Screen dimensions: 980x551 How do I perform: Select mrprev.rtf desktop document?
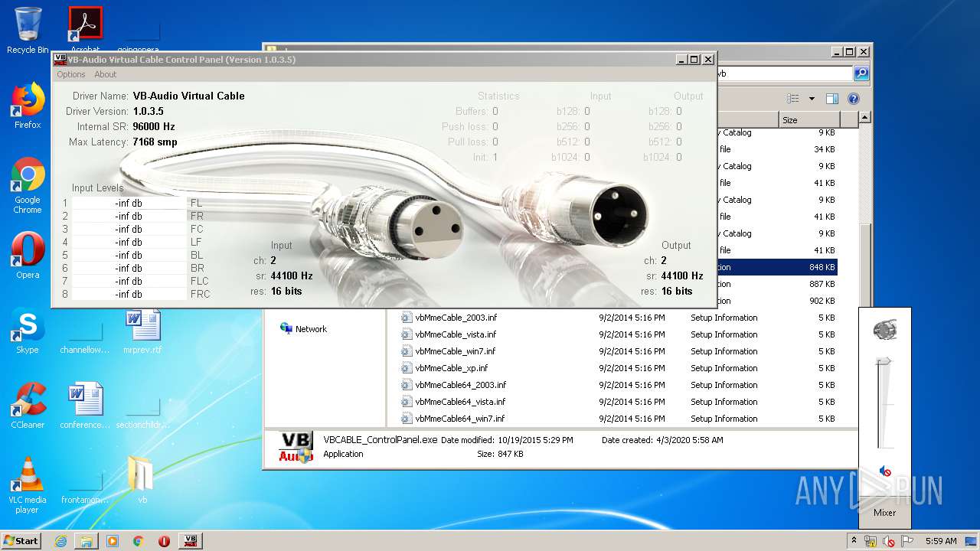(x=142, y=331)
